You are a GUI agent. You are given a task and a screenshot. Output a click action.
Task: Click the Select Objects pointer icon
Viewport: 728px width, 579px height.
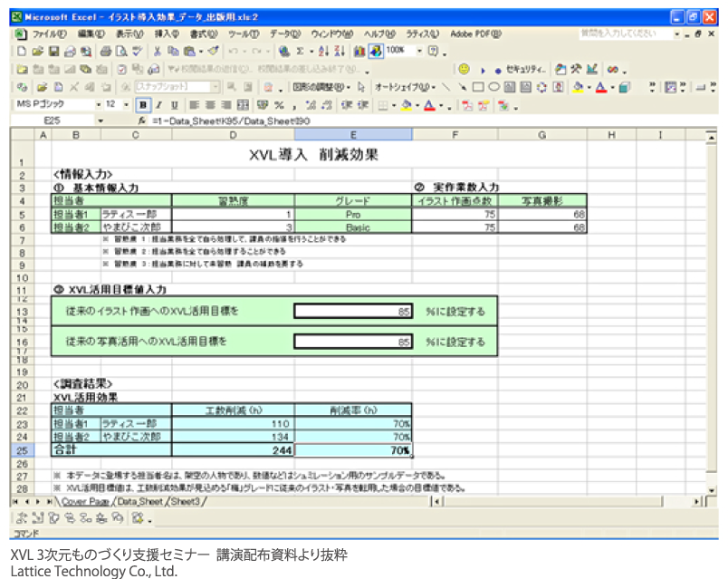pyautogui.click(x=361, y=87)
